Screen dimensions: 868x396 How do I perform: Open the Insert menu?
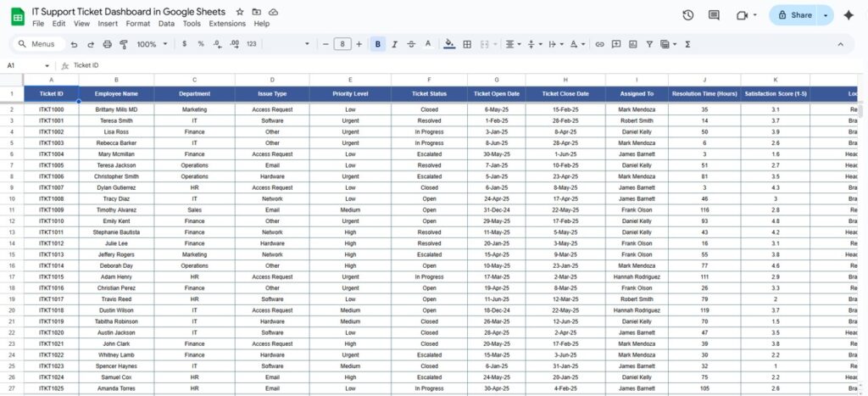pos(108,24)
